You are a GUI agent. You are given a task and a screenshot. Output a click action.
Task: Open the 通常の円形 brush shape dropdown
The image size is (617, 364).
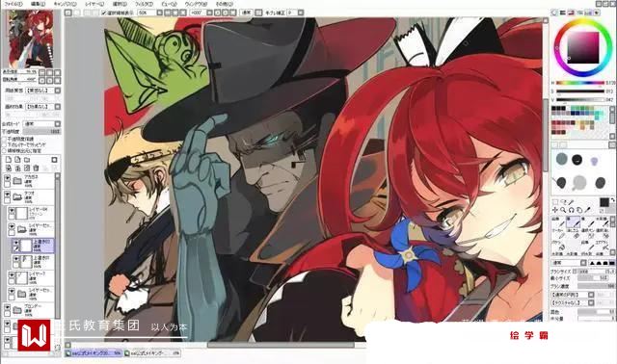(591, 295)
